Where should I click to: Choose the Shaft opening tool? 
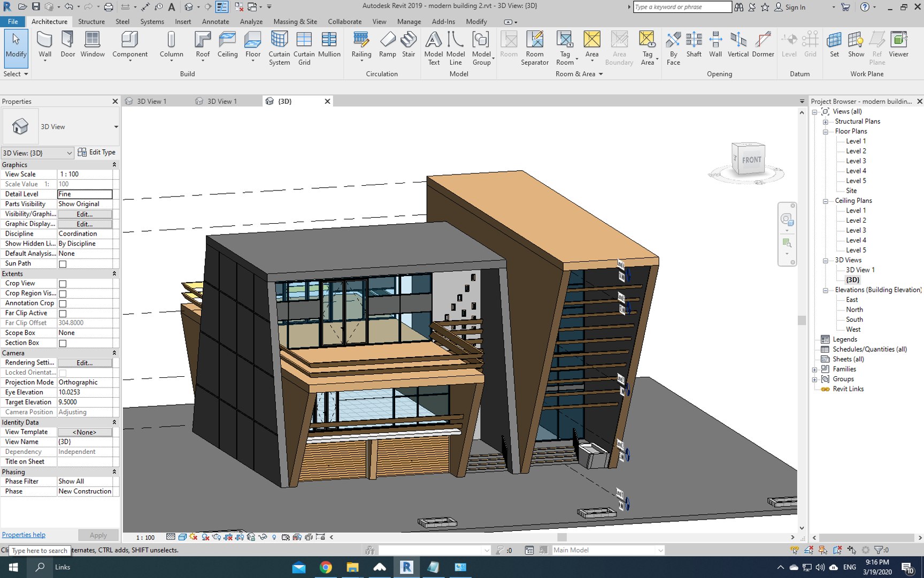coord(694,45)
